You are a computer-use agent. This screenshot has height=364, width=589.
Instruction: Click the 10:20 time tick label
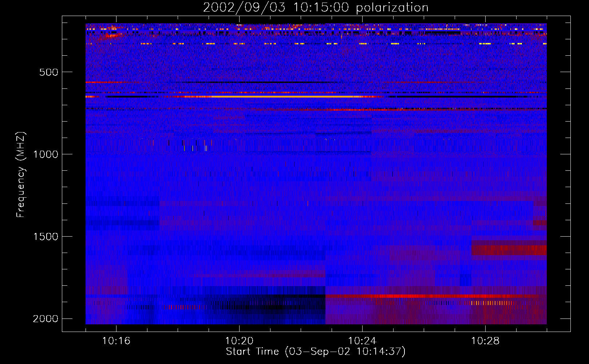pos(239,341)
